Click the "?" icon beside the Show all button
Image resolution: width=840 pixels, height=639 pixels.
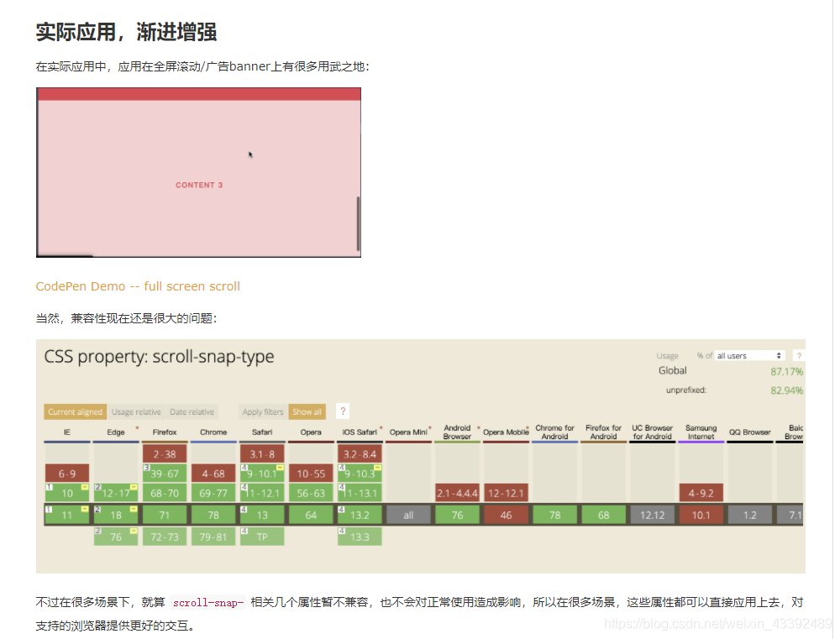tap(342, 411)
